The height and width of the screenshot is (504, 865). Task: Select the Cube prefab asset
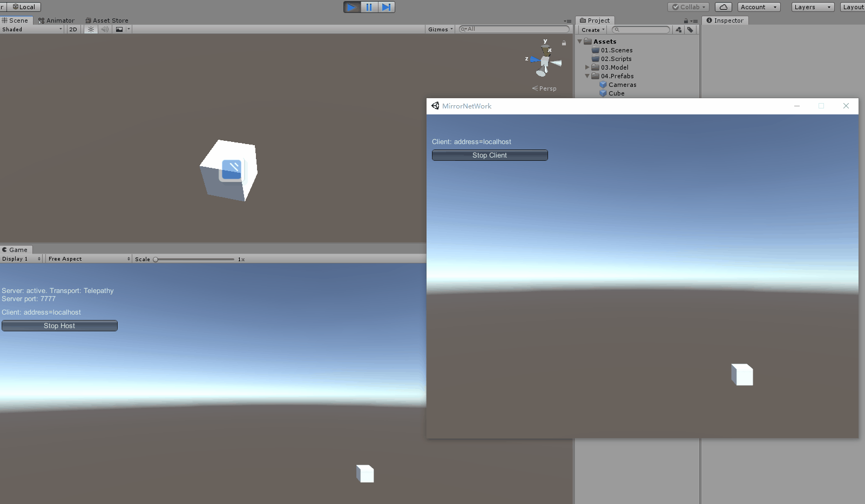pos(616,93)
